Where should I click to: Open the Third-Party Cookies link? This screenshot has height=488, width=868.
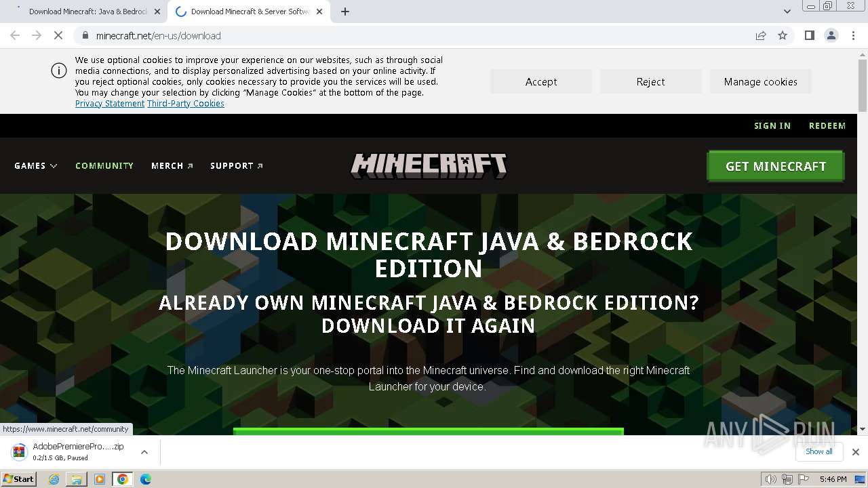coord(186,104)
